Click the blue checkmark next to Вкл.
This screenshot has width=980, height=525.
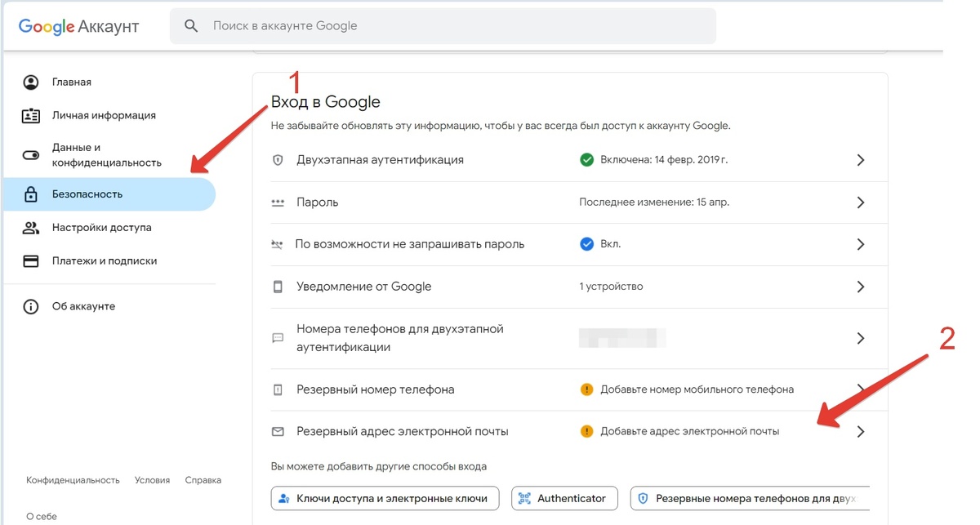point(586,244)
